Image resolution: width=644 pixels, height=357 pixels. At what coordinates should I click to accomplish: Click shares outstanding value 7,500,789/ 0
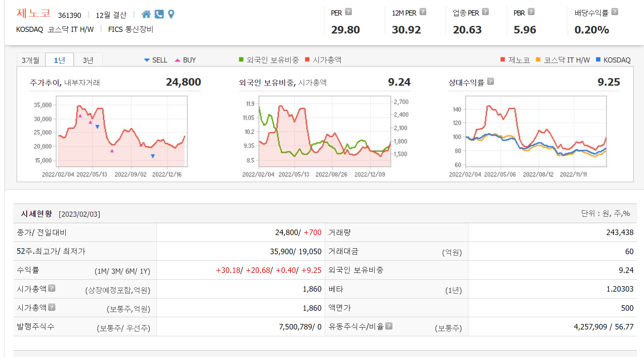pyautogui.click(x=300, y=327)
